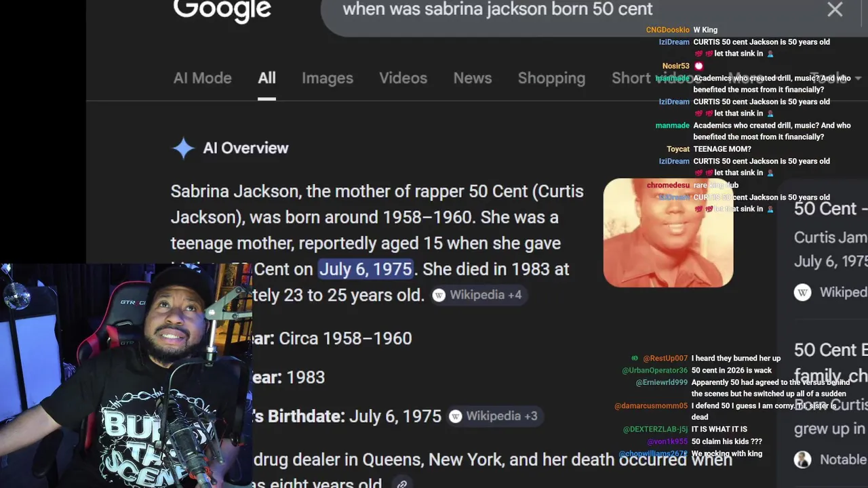
Task: Click the AI Overview sparkle icon
Action: point(183,148)
